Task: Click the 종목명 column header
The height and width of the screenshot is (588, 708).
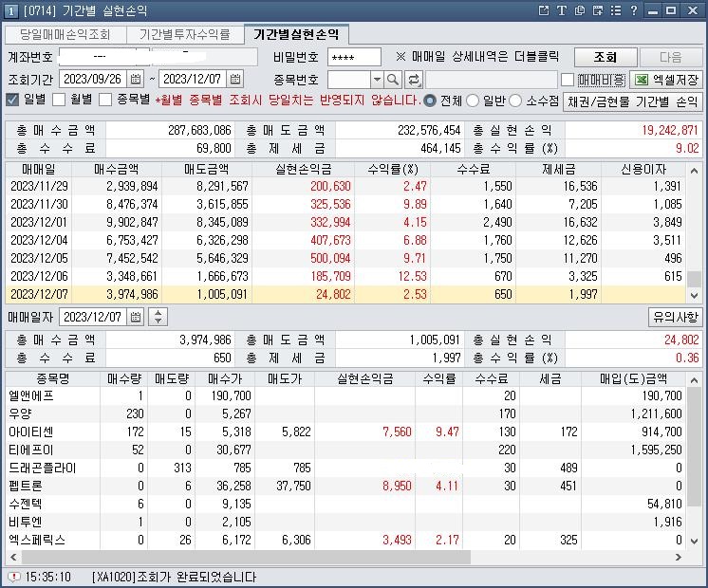Action: 53,378
